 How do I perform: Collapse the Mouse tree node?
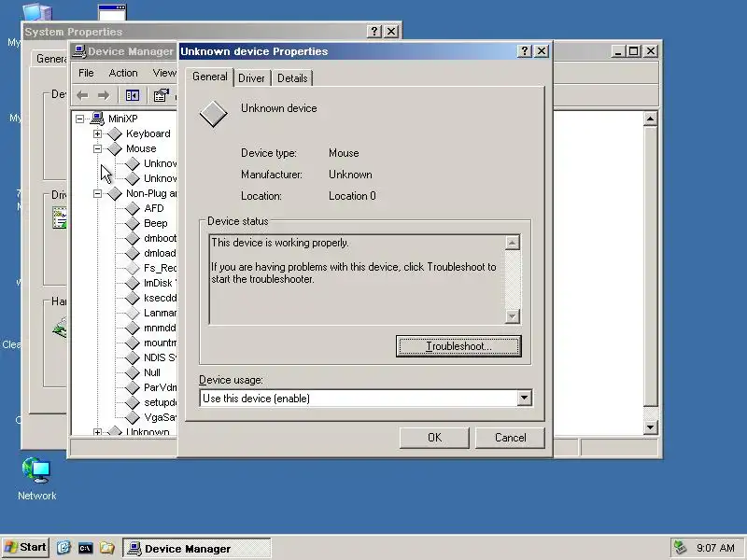pos(98,148)
